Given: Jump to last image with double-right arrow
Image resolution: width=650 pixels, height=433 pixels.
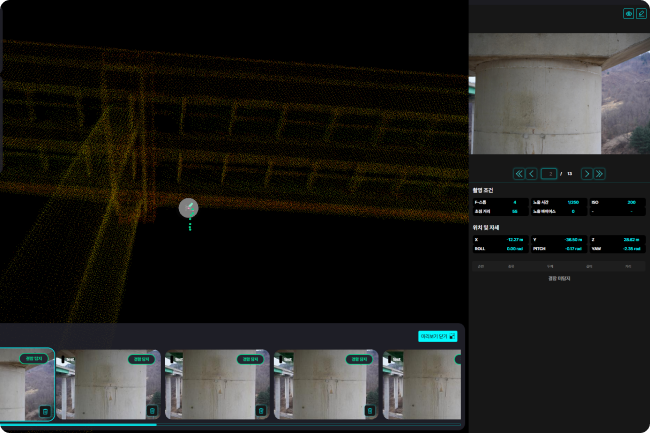Looking at the screenshot, I should 599,173.
